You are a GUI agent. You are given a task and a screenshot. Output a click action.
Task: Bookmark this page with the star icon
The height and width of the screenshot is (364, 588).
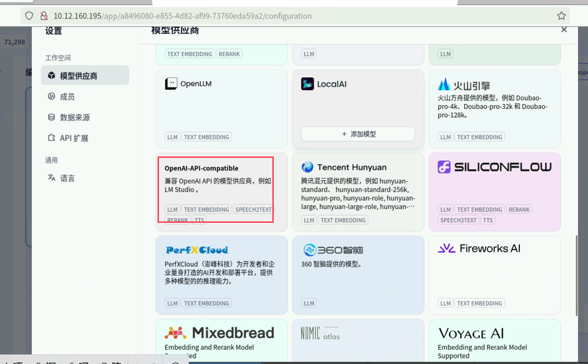click(x=561, y=16)
